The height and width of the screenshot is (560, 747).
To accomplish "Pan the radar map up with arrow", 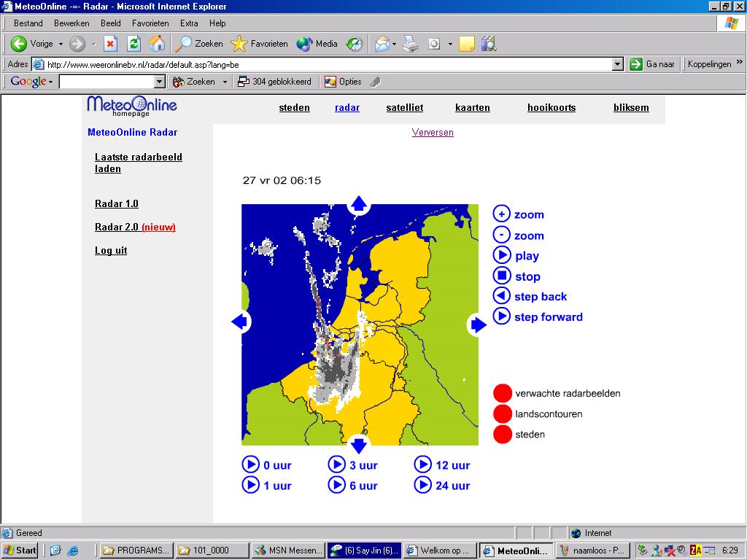I will [359, 204].
